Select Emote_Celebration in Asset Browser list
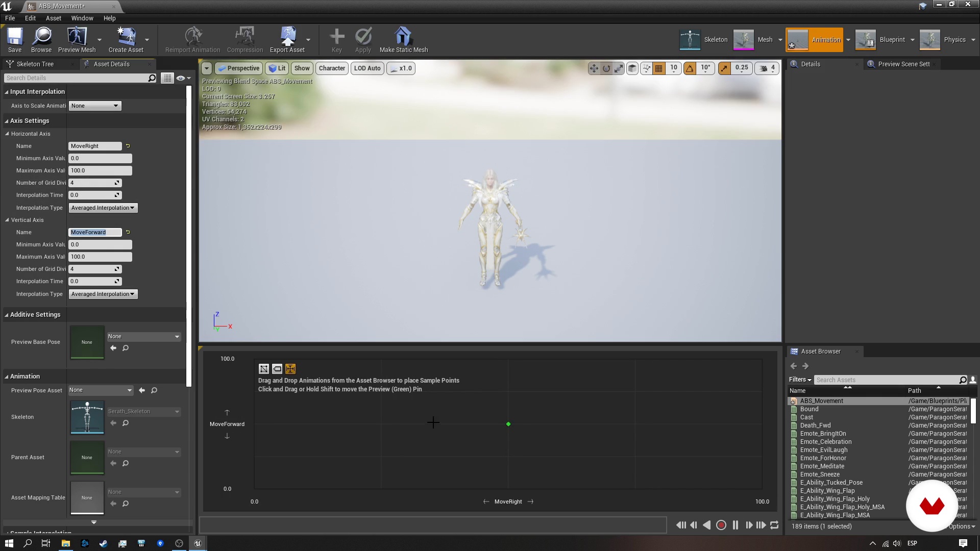The height and width of the screenshot is (551, 980). [825, 442]
